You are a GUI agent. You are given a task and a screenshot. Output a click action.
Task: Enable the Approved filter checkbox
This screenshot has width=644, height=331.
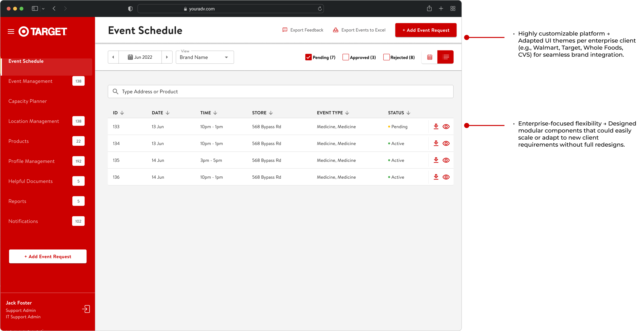345,57
